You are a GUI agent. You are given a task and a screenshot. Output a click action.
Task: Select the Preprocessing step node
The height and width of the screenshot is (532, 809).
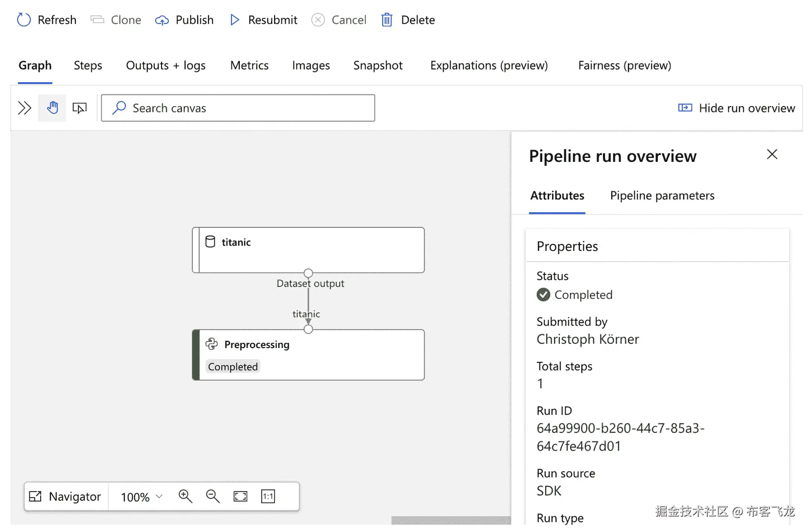pos(308,355)
